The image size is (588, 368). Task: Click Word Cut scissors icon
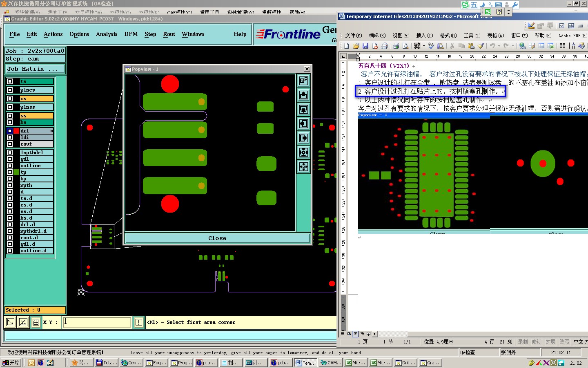click(x=452, y=46)
